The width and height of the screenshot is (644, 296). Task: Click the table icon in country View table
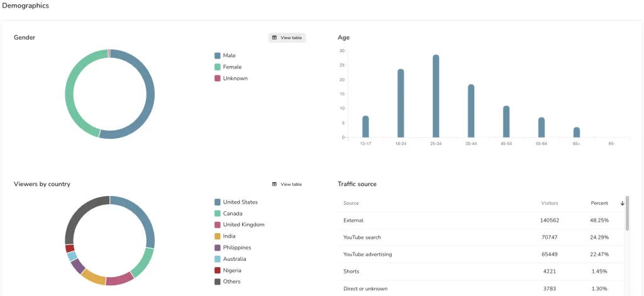[274, 184]
